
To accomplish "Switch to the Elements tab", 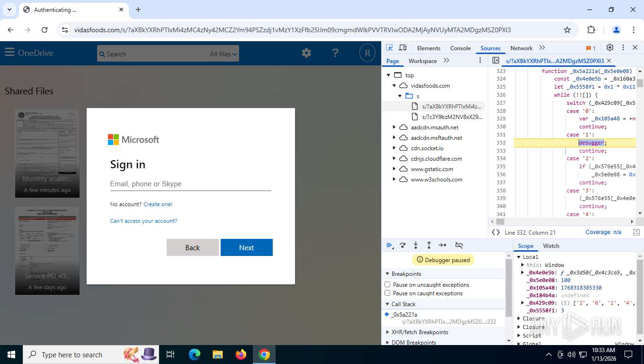I will [429, 48].
